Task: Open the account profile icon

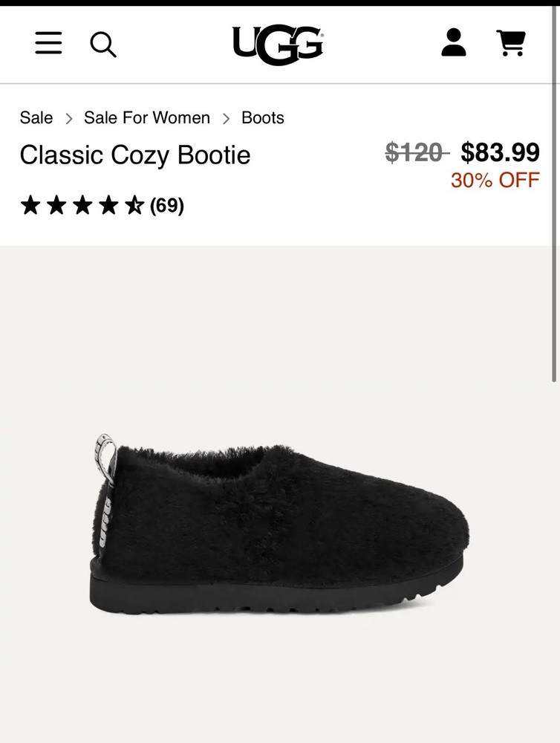Action: tap(454, 43)
